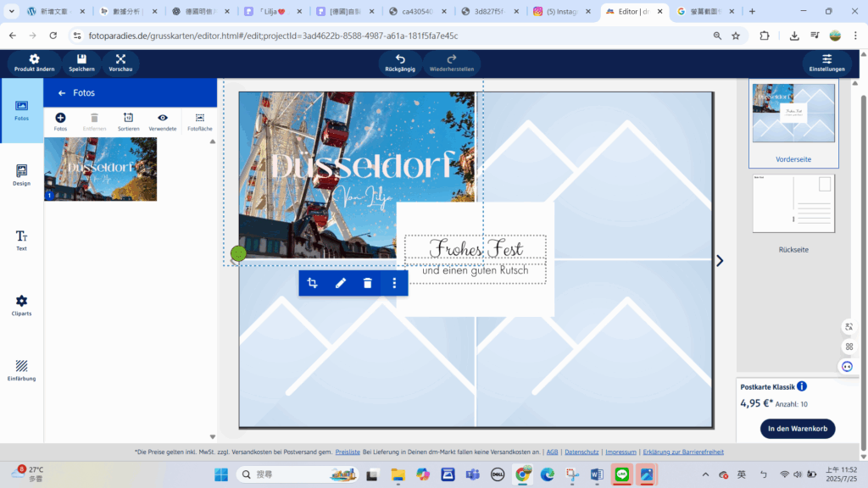
Task: Open the Datenschutz link
Action: click(581, 452)
